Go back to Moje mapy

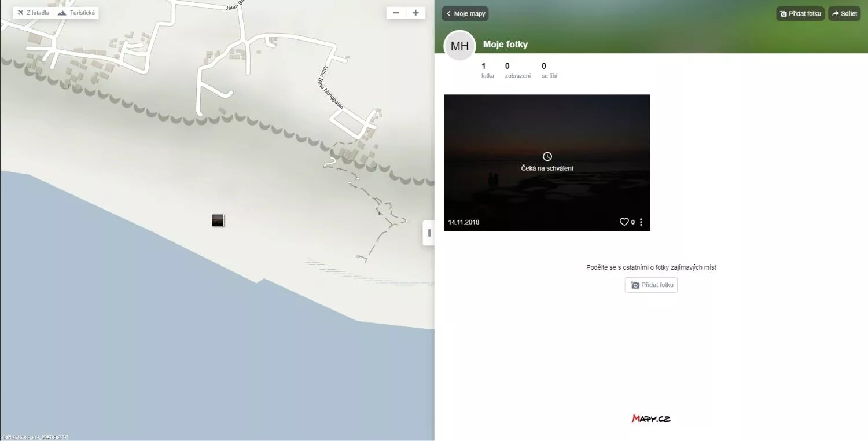(x=465, y=13)
